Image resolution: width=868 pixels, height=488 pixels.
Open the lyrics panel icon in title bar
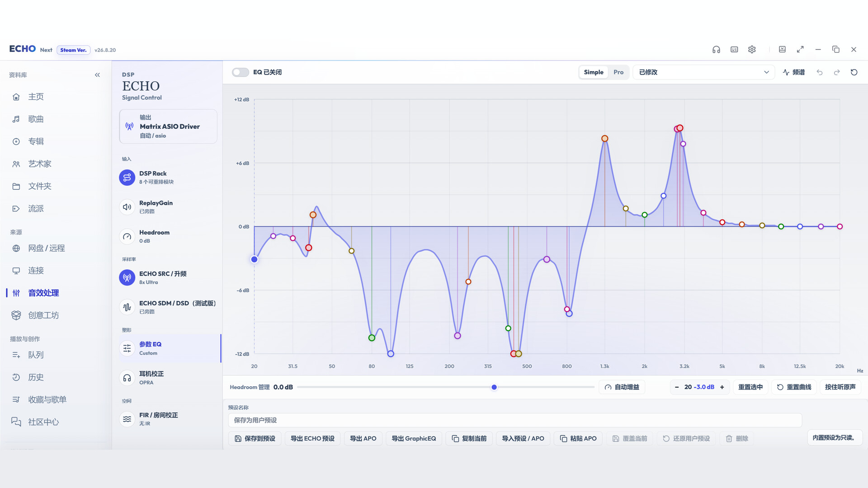pos(734,50)
